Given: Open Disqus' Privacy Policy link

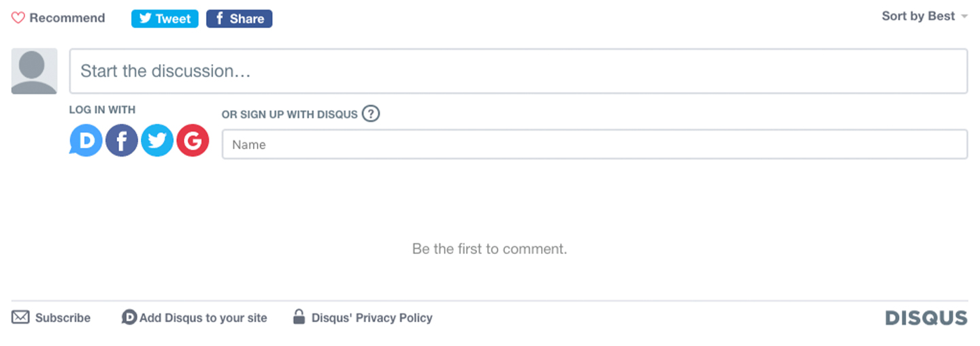Looking at the screenshot, I should click(x=372, y=318).
